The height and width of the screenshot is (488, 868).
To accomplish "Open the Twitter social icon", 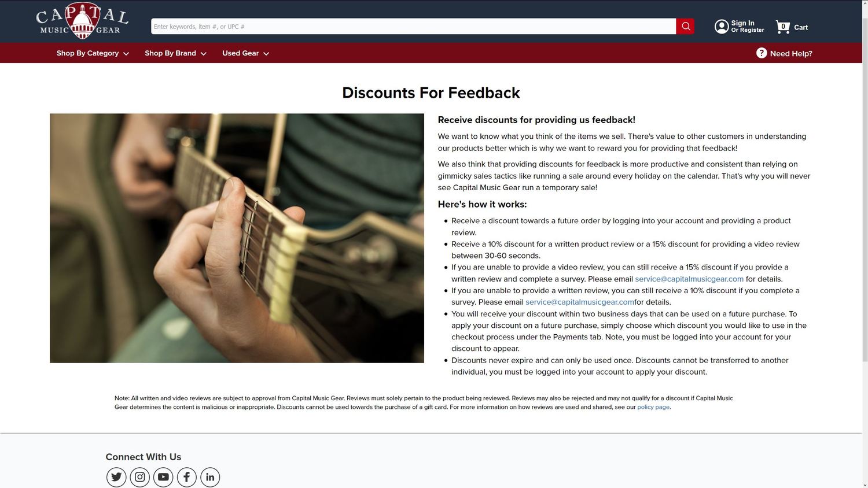I will click(116, 477).
